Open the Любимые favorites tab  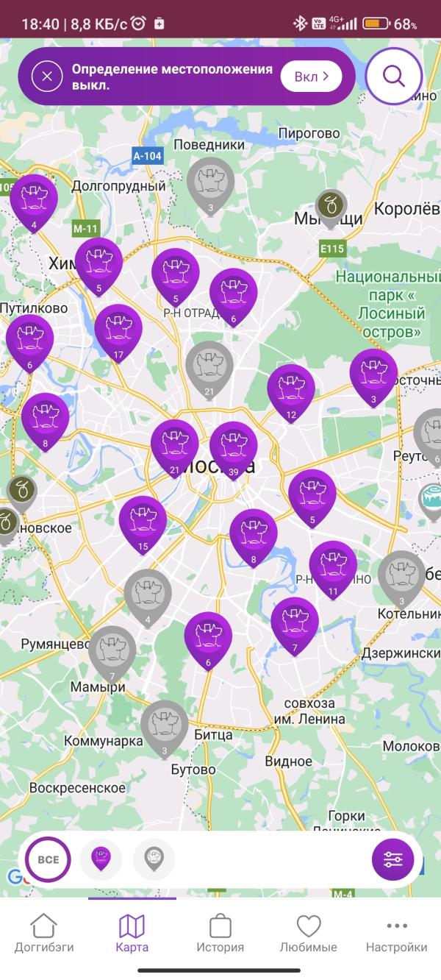coord(309,933)
